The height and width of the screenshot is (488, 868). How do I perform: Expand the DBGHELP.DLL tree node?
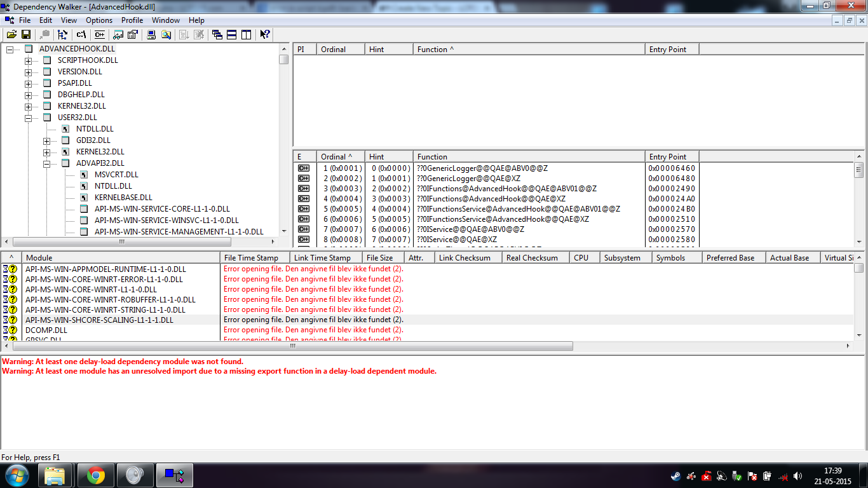click(28, 95)
